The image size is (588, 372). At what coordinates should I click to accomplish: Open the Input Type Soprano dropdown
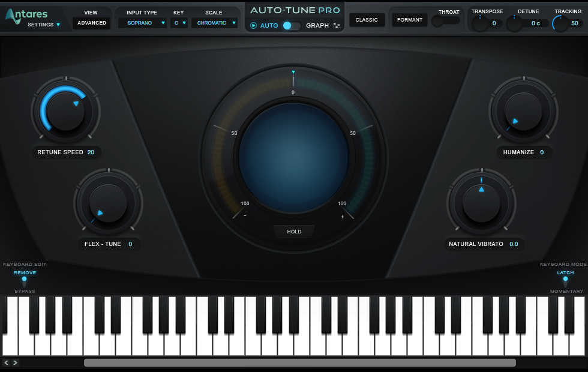tap(142, 23)
